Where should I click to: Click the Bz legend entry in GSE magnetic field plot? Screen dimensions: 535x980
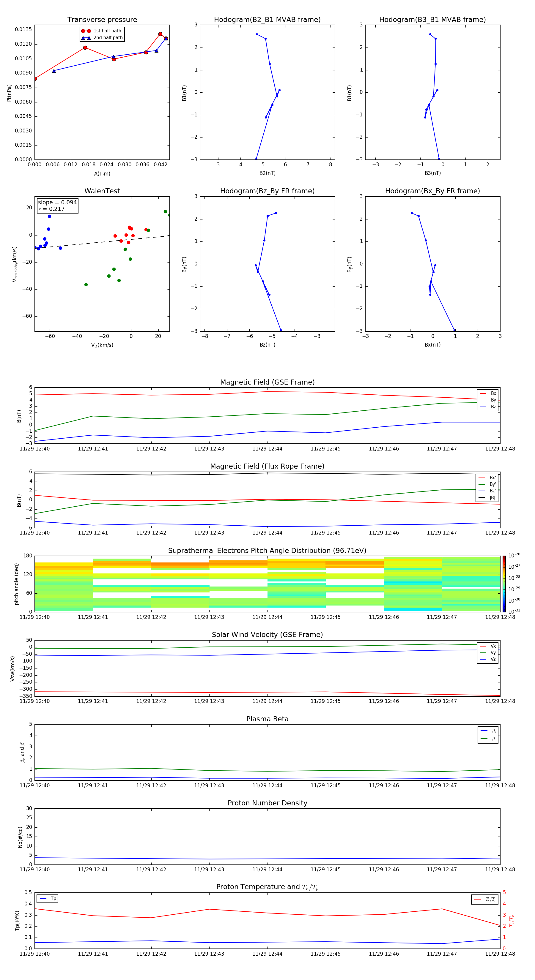point(488,407)
